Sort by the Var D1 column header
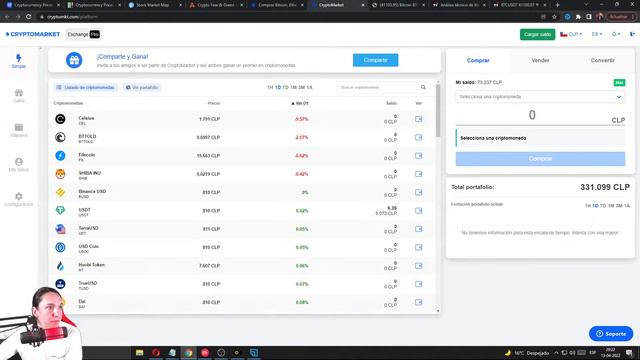This screenshot has height=360, width=640. pos(300,103)
